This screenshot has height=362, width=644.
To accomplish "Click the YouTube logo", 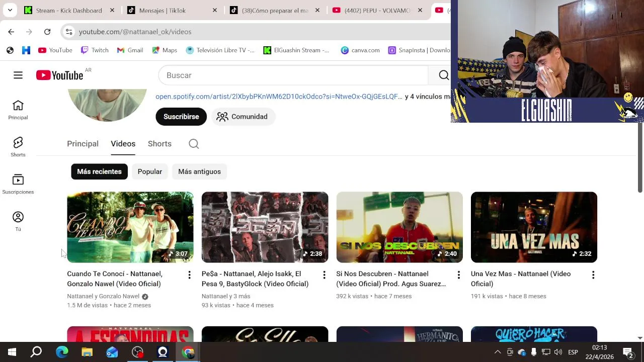I will click(x=59, y=75).
